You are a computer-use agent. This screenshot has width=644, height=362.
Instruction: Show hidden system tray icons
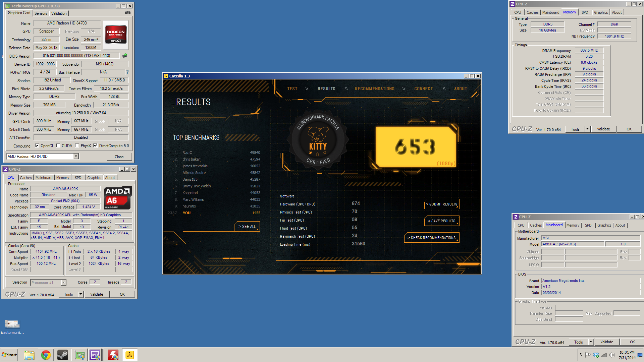click(581, 355)
